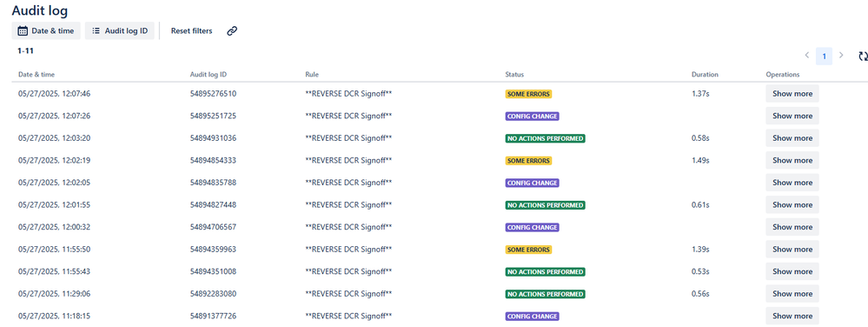Reset all filters
This screenshot has height=327, width=868.
pyautogui.click(x=191, y=31)
